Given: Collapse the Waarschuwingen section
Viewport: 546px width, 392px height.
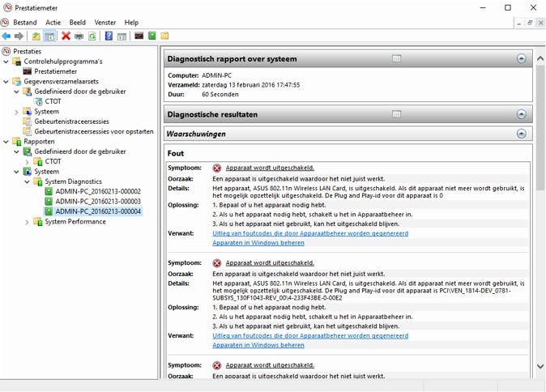Looking at the screenshot, I should (521, 134).
